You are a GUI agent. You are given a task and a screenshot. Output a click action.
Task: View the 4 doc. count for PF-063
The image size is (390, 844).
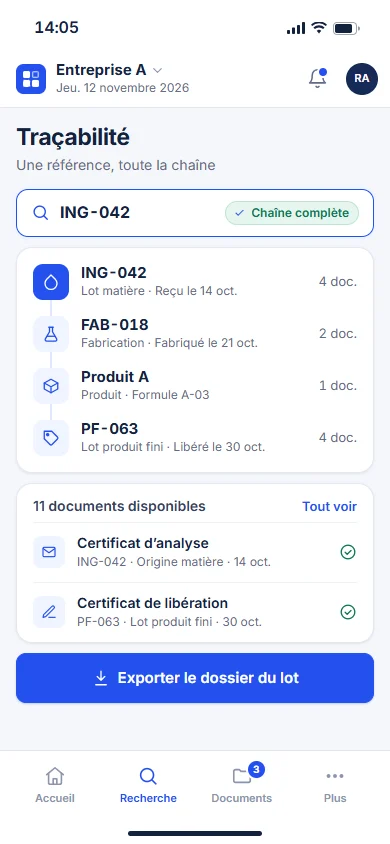pos(338,438)
